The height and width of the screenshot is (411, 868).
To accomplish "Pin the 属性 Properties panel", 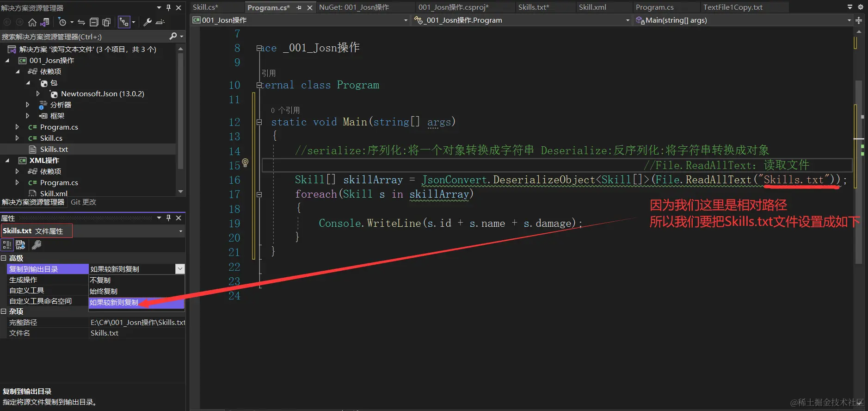I will pyautogui.click(x=169, y=218).
